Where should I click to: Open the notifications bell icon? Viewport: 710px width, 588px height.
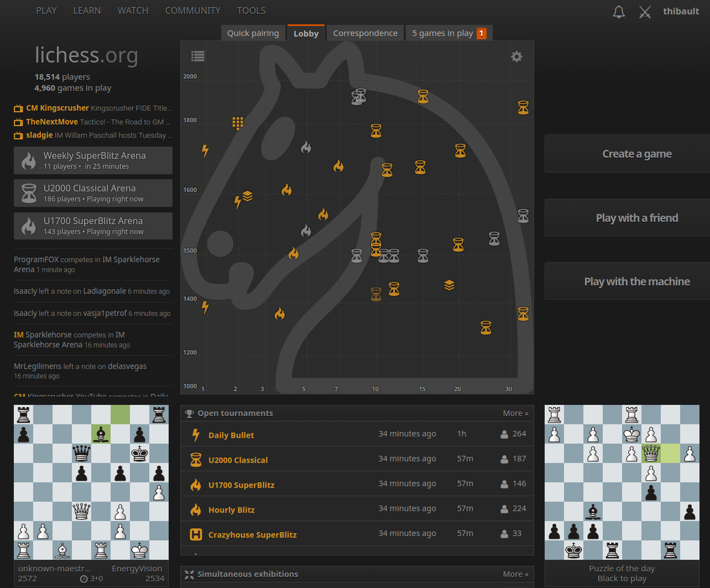[x=619, y=12]
